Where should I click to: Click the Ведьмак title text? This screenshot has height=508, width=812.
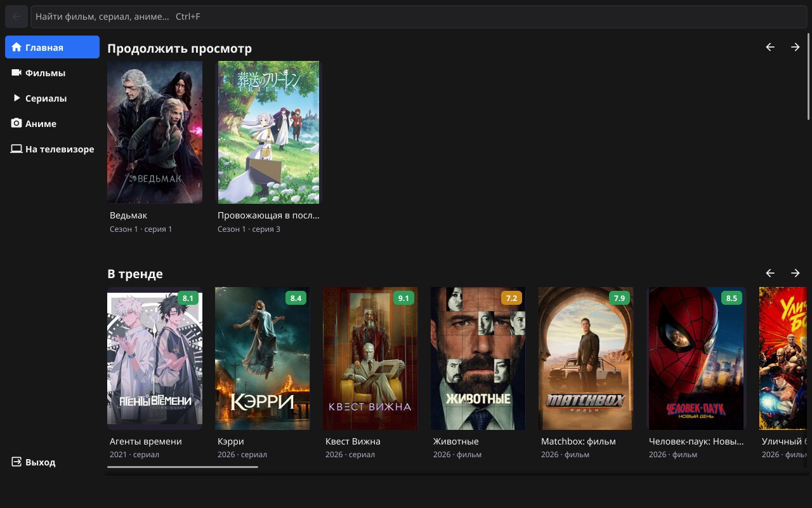click(x=128, y=215)
